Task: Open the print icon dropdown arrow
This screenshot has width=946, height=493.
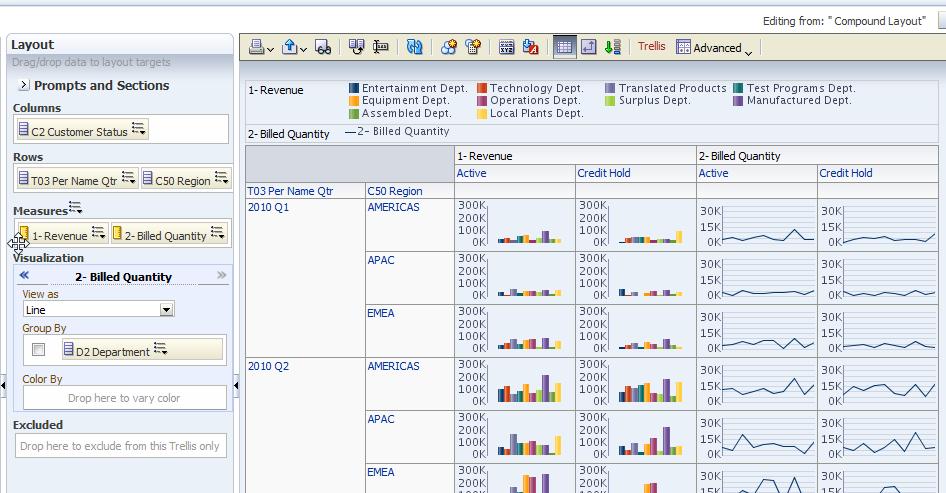Action: point(270,49)
